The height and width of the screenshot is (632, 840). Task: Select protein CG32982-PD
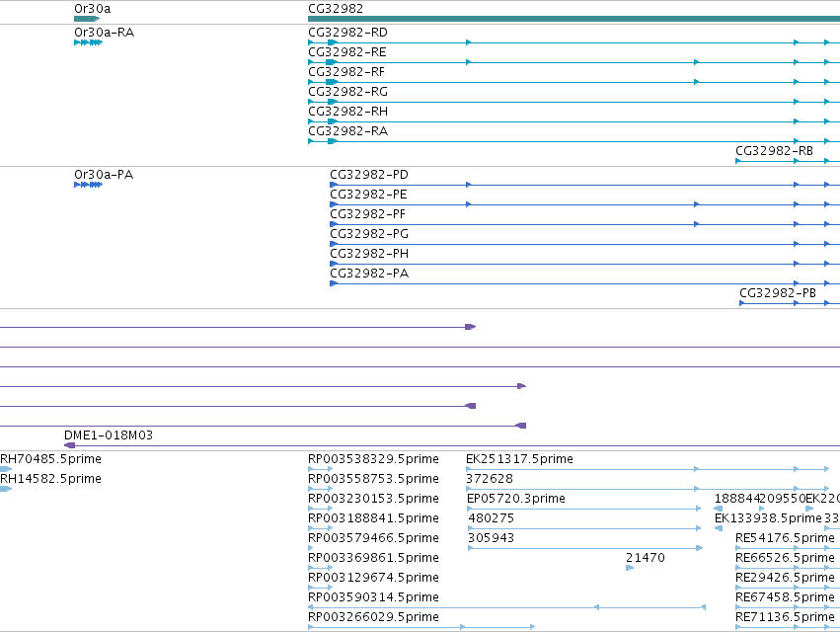coord(368,175)
